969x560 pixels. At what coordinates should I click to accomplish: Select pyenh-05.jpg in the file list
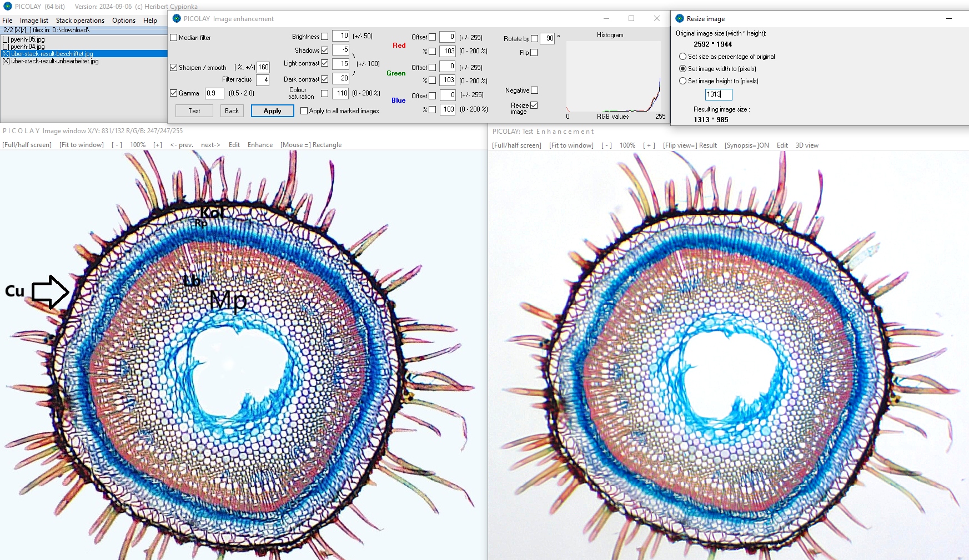point(27,39)
